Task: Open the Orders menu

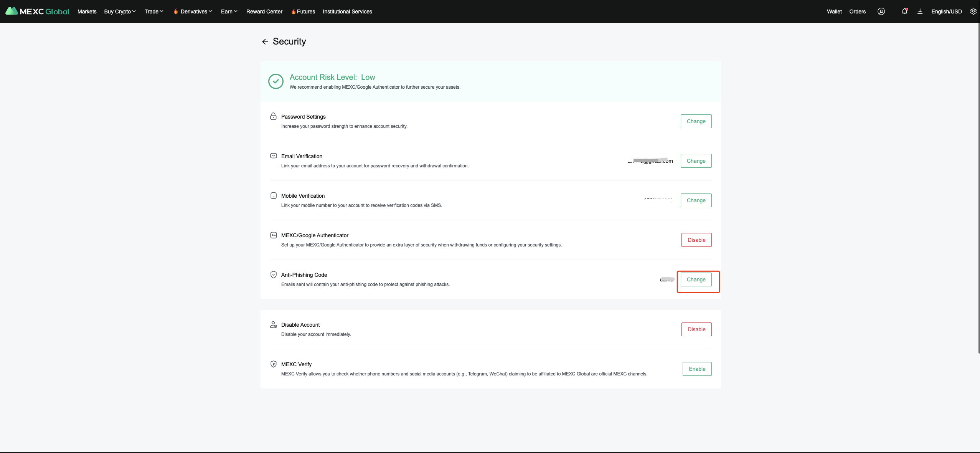Action: point(857,12)
